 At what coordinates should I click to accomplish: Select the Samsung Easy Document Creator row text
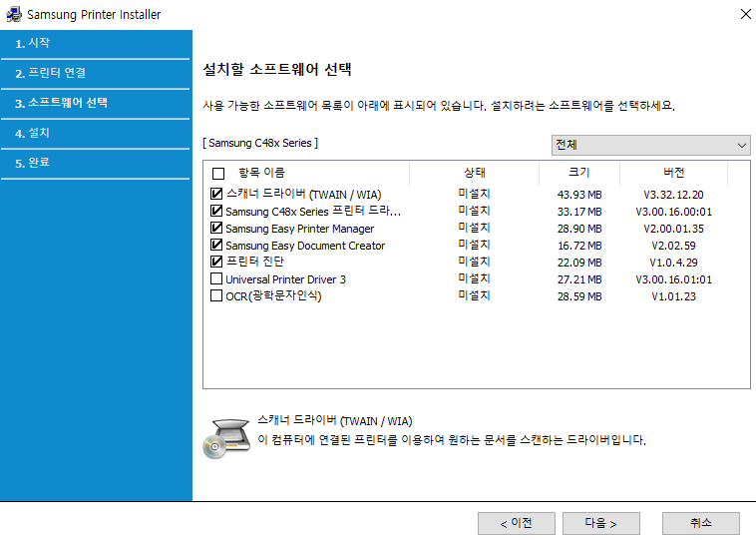coord(305,246)
